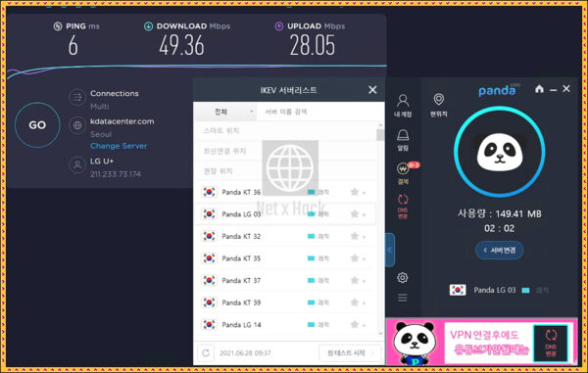Expand the Panda LG 14 row arrow
Image resolution: width=588 pixels, height=373 pixels.
365,325
